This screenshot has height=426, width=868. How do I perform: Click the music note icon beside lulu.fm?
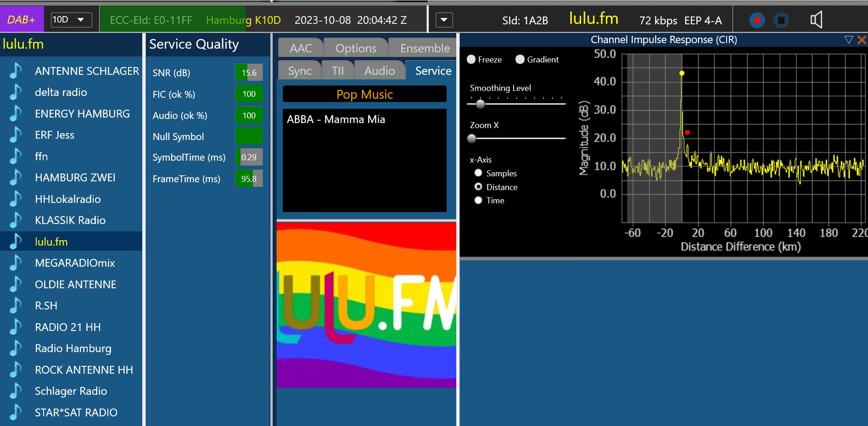[x=16, y=241]
